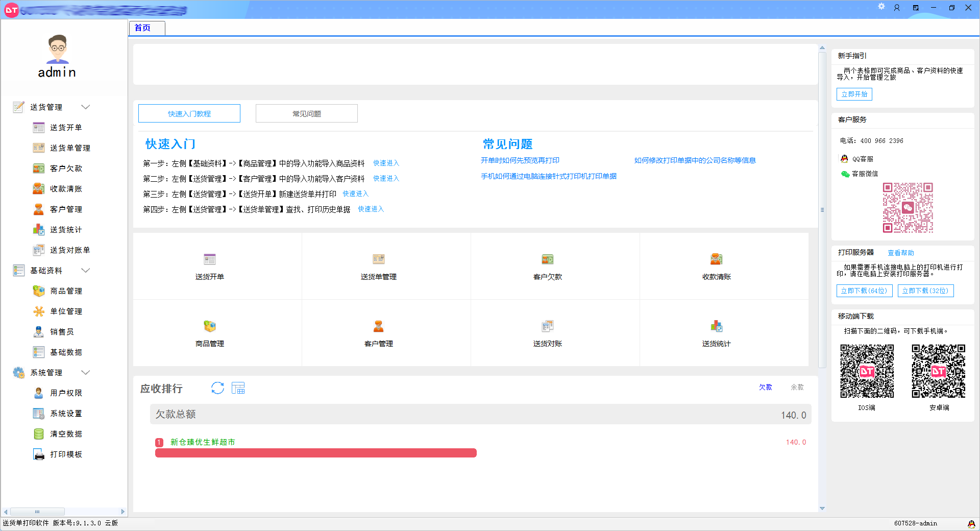Click the IOS端 download QR code

click(x=867, y=371)
